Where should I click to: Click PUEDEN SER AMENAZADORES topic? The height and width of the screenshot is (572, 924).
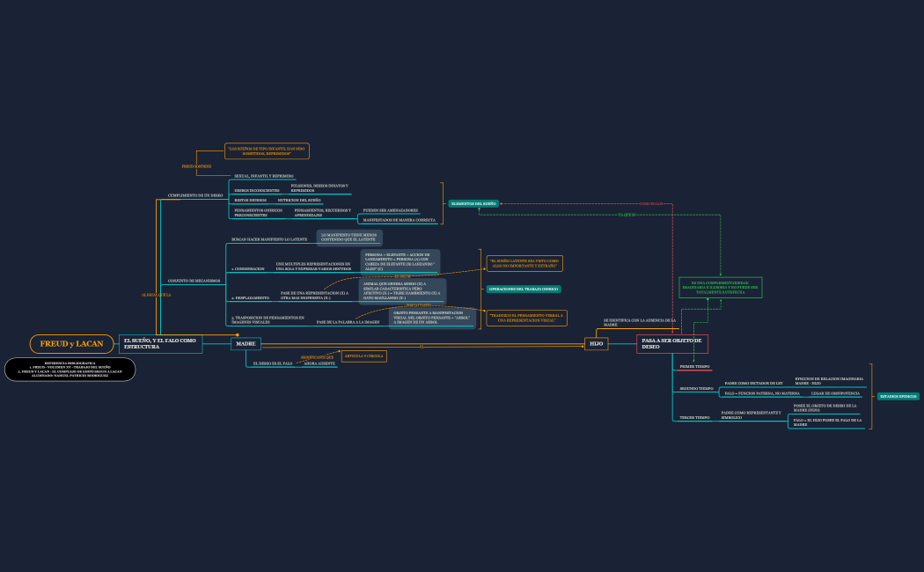pyautogui.click(x=390, y=210)
